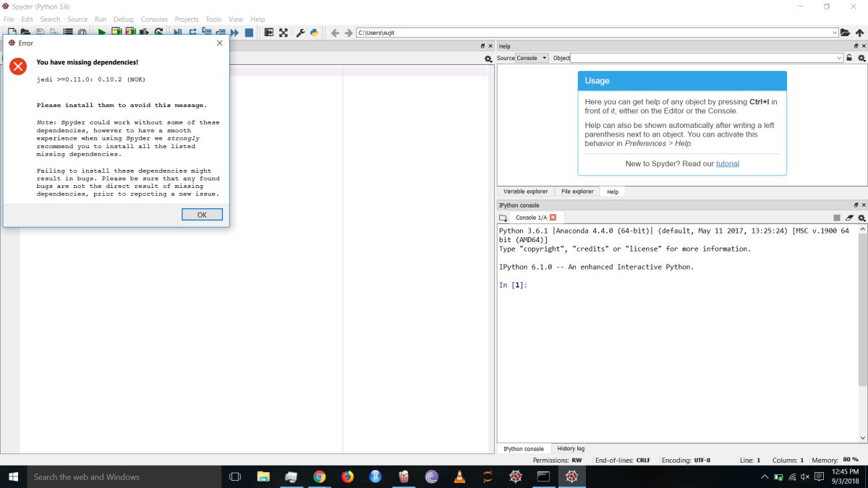Click the Open file icon in toolbar

pos(25,33)
